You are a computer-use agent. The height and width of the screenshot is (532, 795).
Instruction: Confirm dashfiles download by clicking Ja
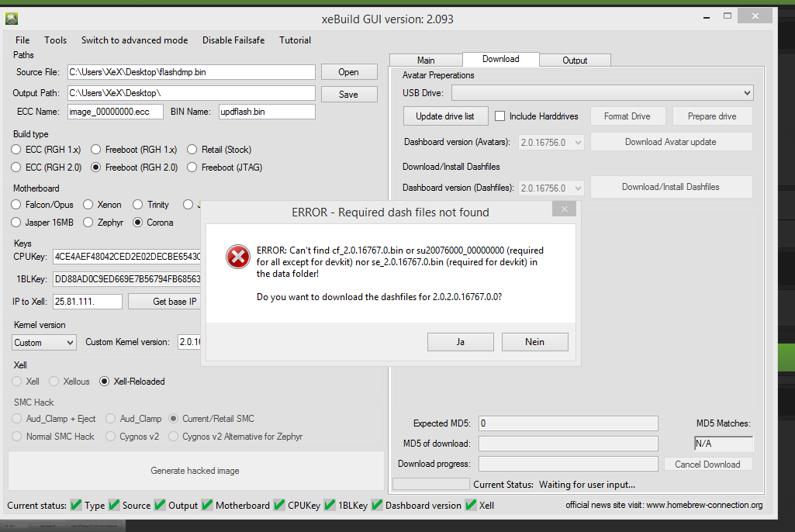[460, 341]
